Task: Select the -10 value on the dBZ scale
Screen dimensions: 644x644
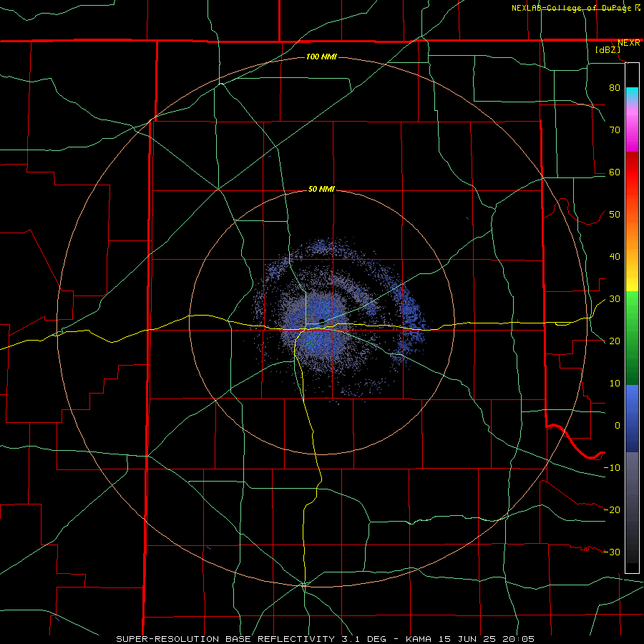Action: click(x=612, y=468)
